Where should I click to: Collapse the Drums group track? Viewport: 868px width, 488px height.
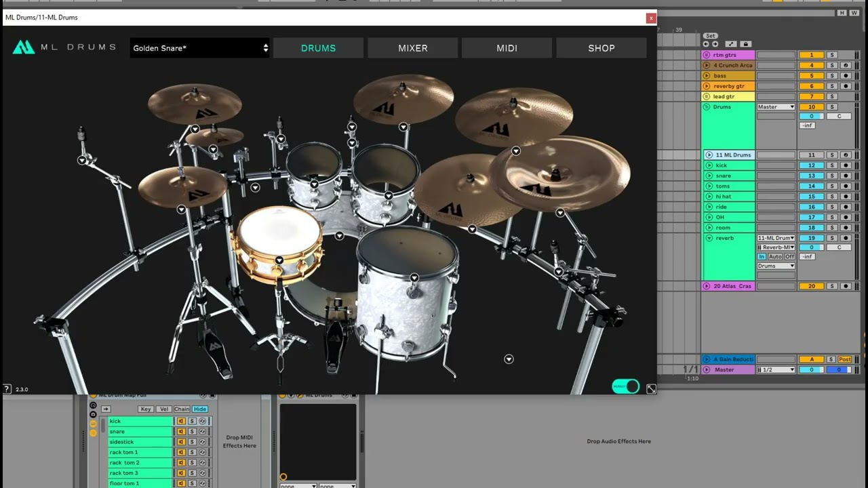(707, 107)
